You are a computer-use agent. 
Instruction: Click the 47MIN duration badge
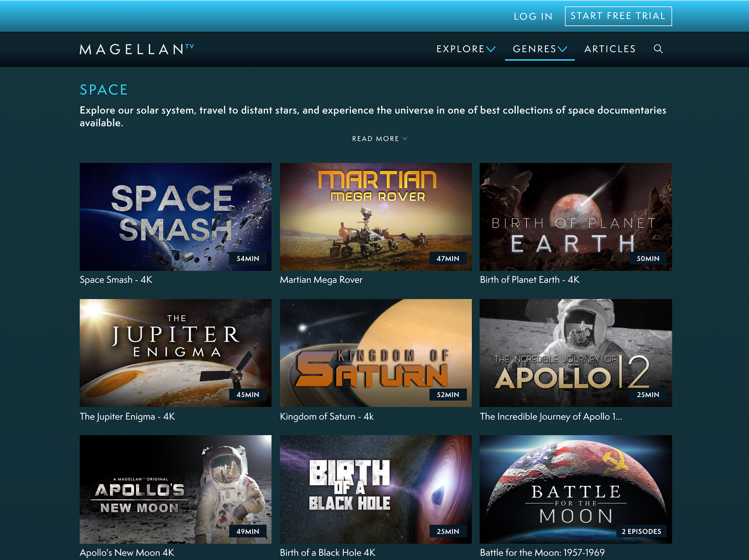point(448,258)
